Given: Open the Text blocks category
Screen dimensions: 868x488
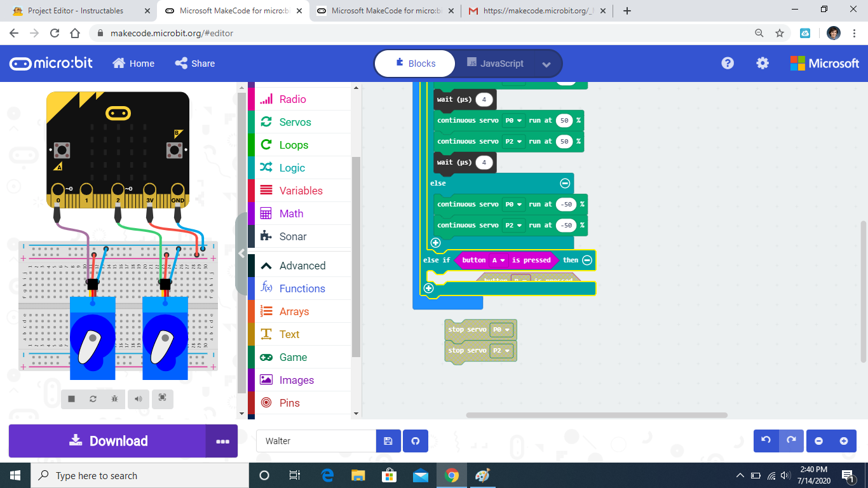Looking at the screenshot, I should [299, 334].
